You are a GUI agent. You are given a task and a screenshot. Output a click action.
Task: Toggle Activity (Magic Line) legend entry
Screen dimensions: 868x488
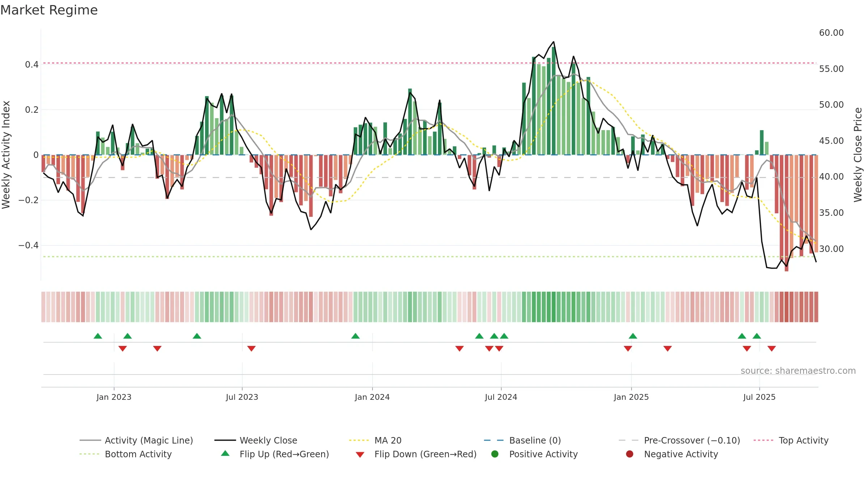click(136, 440)
